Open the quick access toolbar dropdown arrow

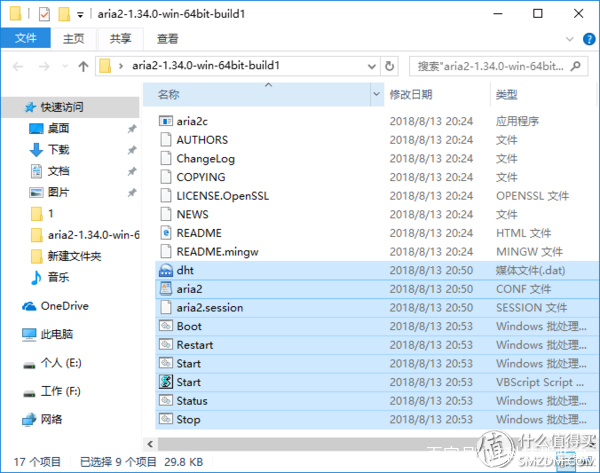click(80, 15)
